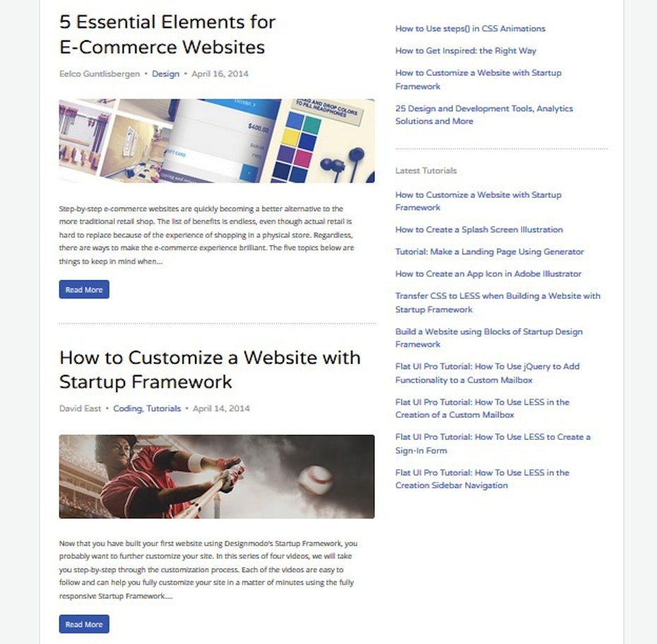The width and height of the screenshot is (657, 644).
Task: Open How to Use steps() in CSS Animations
Action: (x=470, y=28)
